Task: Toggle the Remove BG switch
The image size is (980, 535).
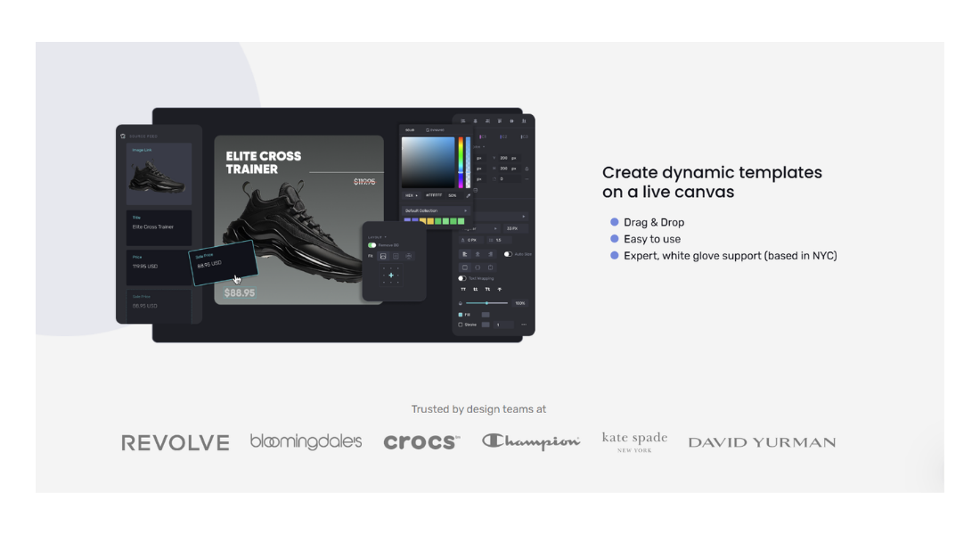Action: pyautogui.click(x=372, y=245)
